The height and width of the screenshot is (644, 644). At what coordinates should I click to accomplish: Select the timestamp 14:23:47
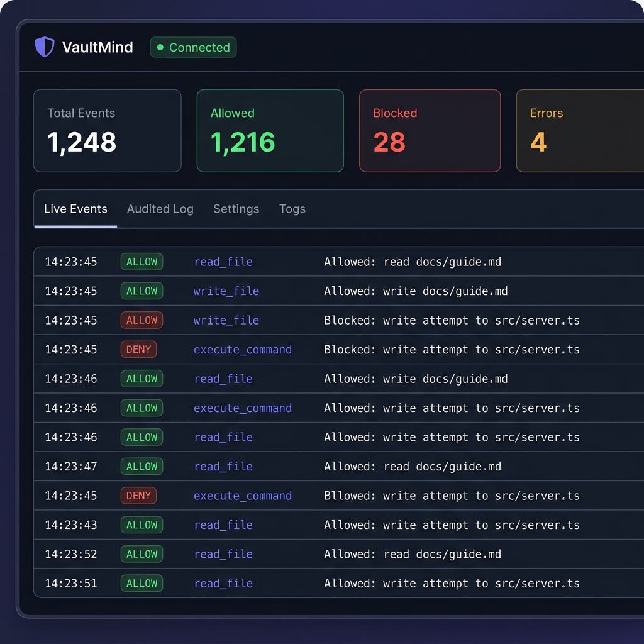coord(70,467)
